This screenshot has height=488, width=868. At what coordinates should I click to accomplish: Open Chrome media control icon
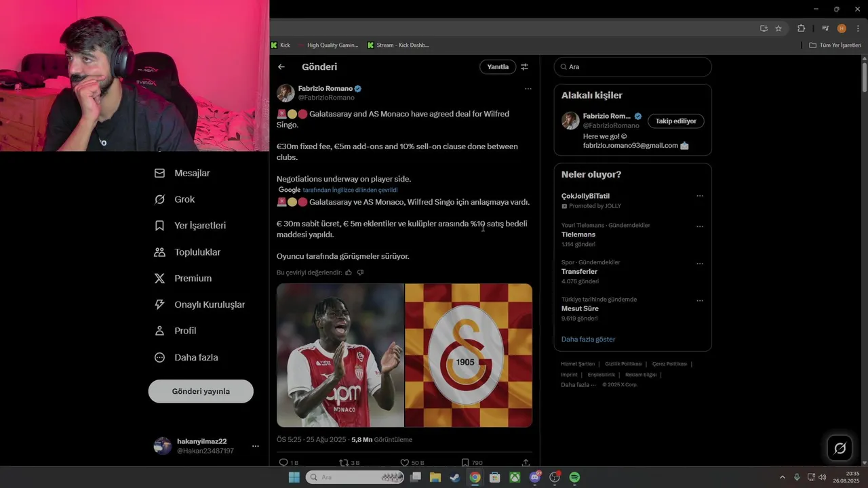pyautogui.click(x=825, y=28)
